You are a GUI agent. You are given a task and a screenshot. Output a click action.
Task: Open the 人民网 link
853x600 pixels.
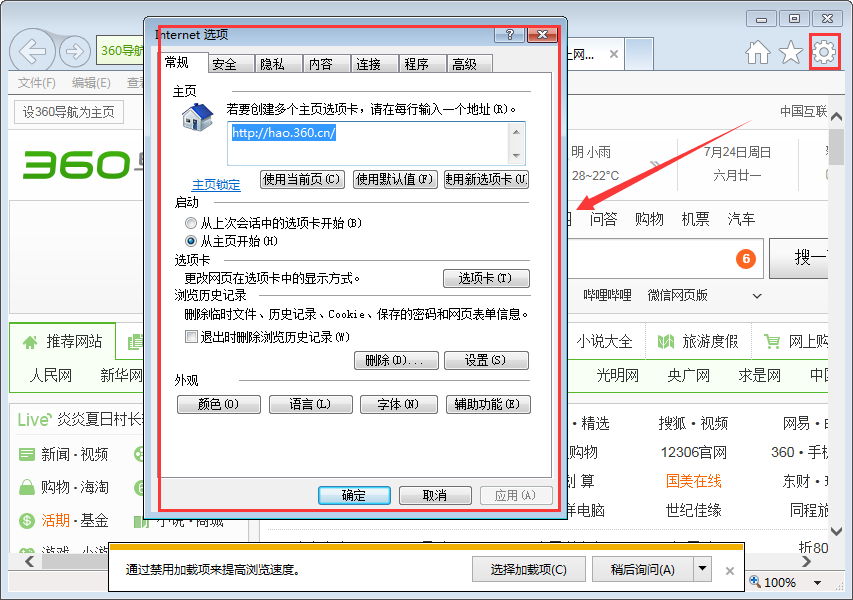[51, 375]
